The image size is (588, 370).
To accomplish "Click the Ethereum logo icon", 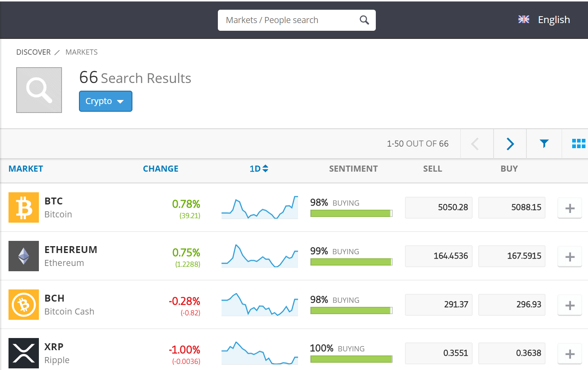I will [x=23, y=256].
